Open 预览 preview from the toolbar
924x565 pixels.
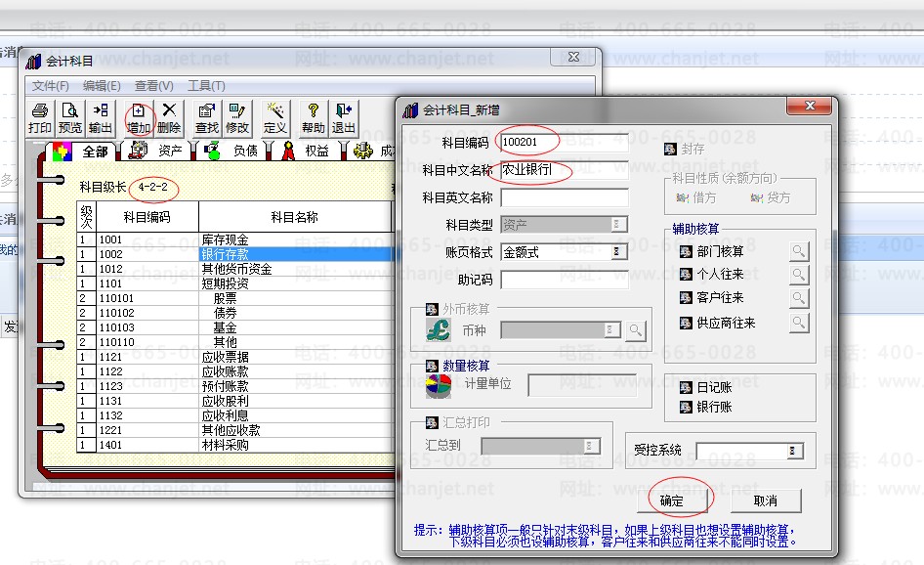pos(70,118)
